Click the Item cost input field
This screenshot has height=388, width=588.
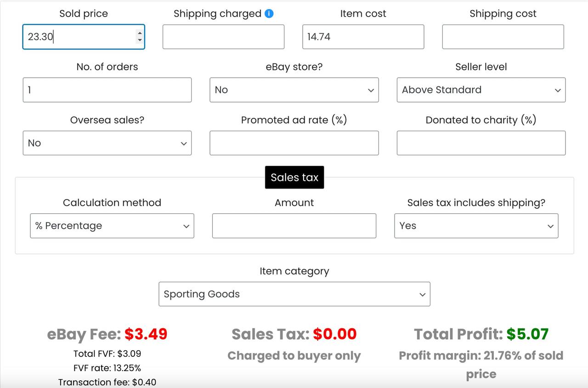click(x=363, y=37)
